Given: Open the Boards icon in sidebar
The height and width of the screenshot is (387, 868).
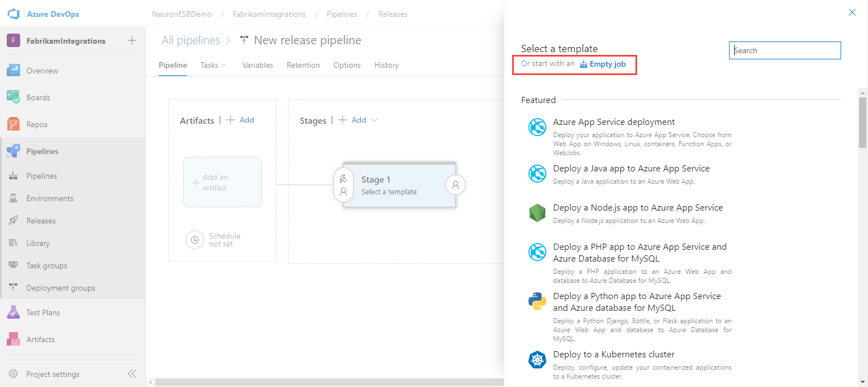Looking at the screenshot, I should coord(13,97).
